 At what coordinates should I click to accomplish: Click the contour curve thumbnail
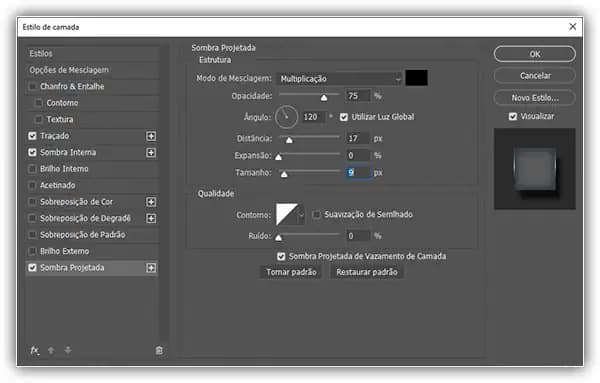[287, 215]
